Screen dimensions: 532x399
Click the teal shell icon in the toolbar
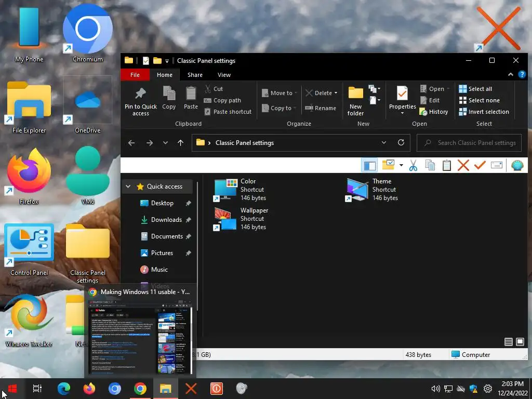pos(517,165)
